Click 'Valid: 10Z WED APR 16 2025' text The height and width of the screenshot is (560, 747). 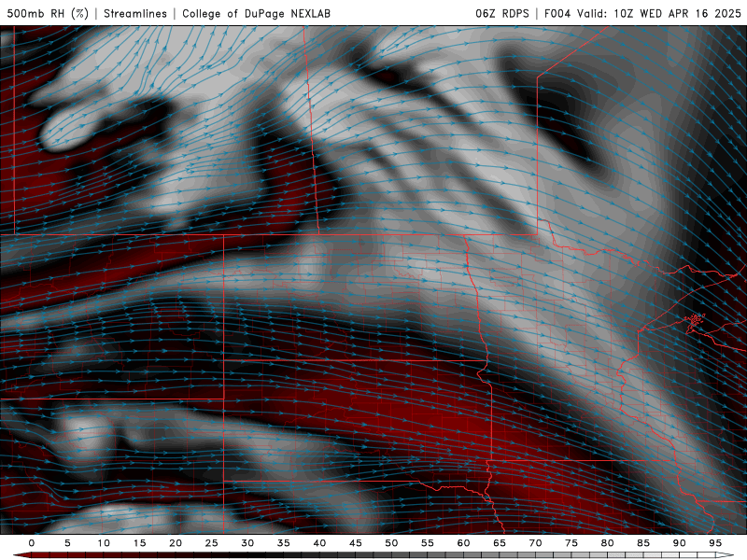659,13
